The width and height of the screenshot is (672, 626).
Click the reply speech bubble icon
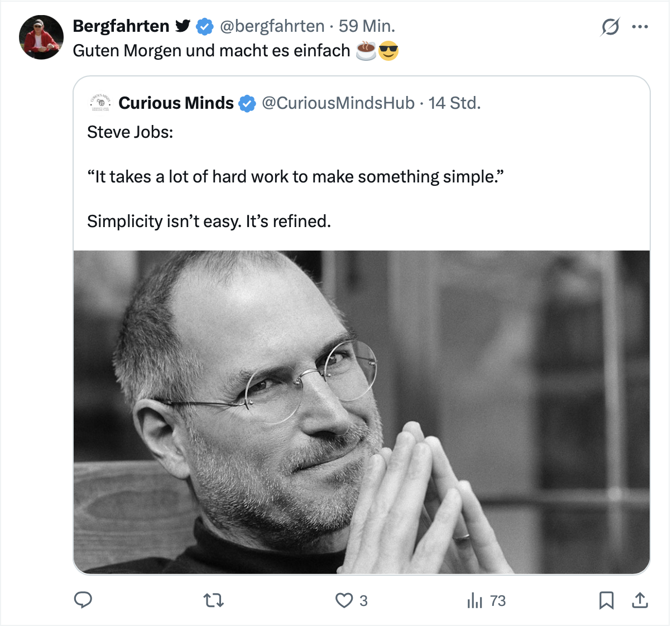point(83,600)
